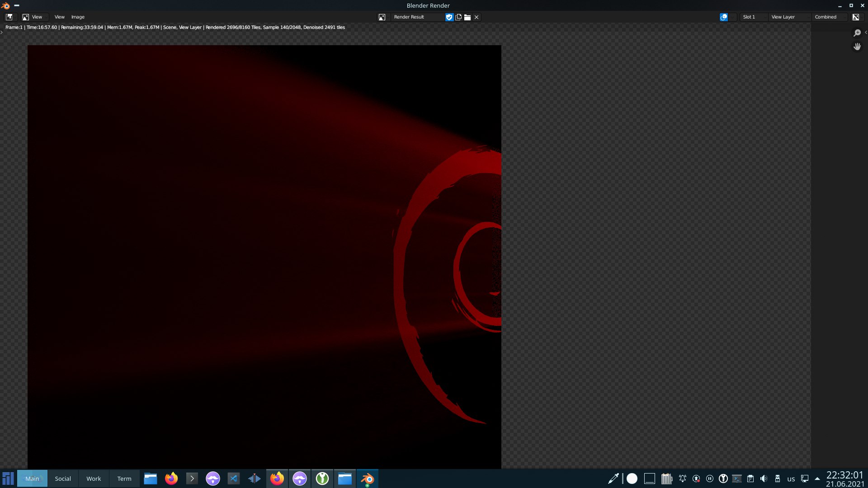Screen dimensions: 868x488
Task: Click the pan hand gizmo
Action: pos(857,47)
